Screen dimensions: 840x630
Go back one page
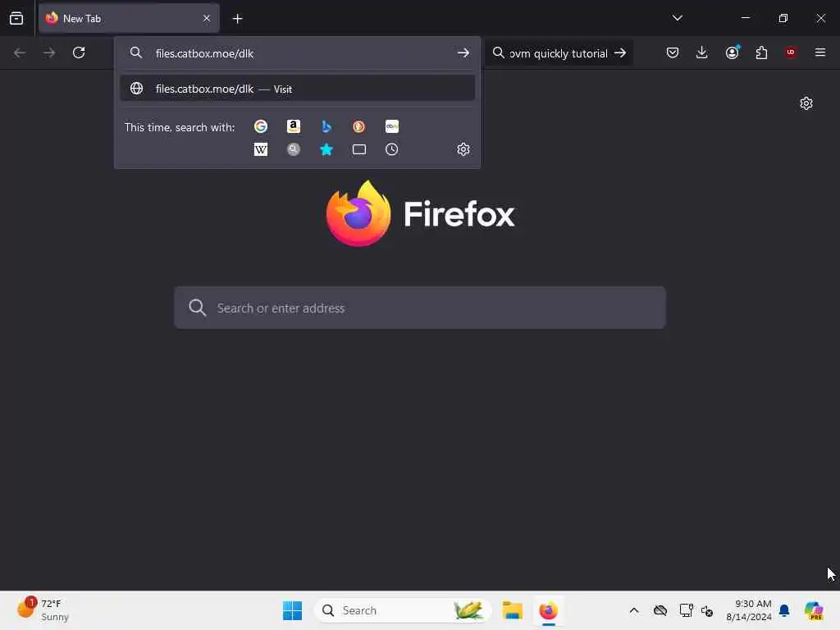pos(20,52)
